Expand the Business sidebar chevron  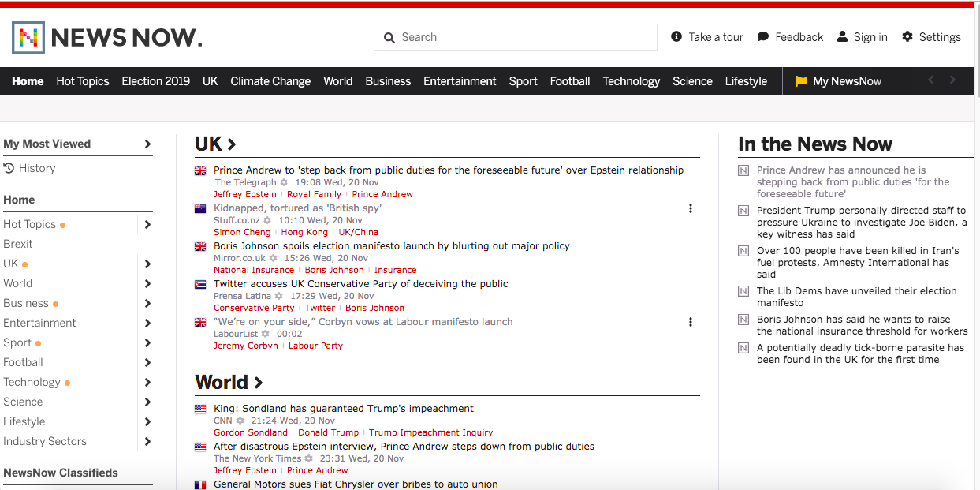click(147, 303)
